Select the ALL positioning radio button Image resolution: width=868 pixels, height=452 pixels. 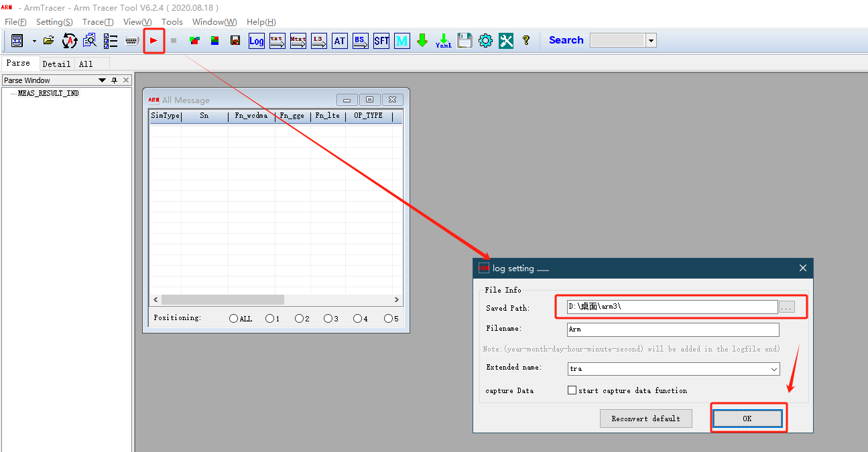pyautogui.click(x=233, y=319)
